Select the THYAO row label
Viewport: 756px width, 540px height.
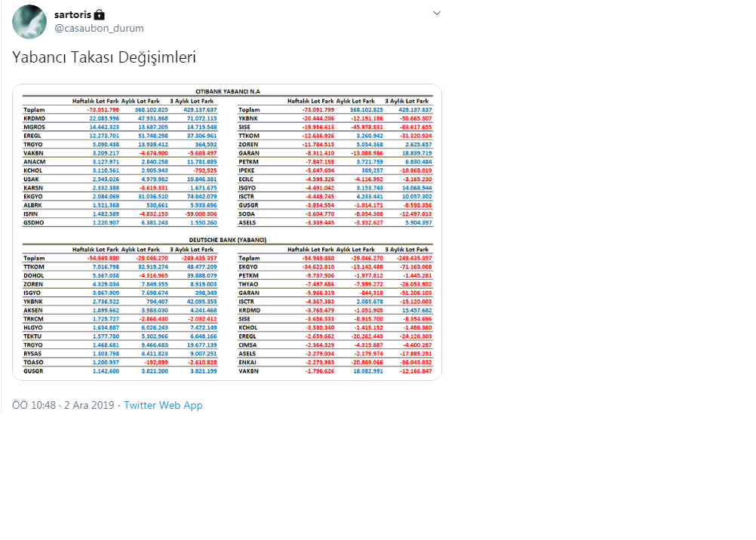(248, 284)
